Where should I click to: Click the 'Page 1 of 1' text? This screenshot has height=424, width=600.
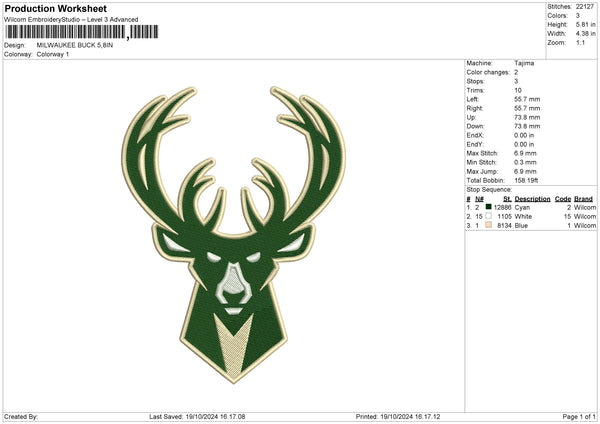(579, 416)
